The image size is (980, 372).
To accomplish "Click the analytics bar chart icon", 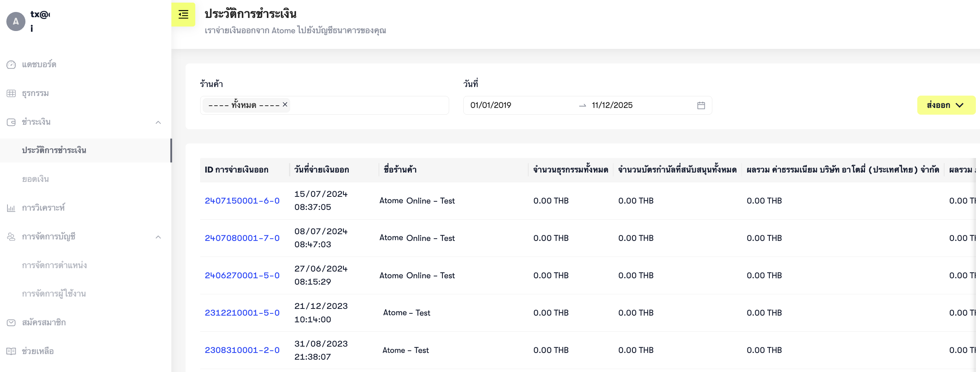I will [11, 208].
